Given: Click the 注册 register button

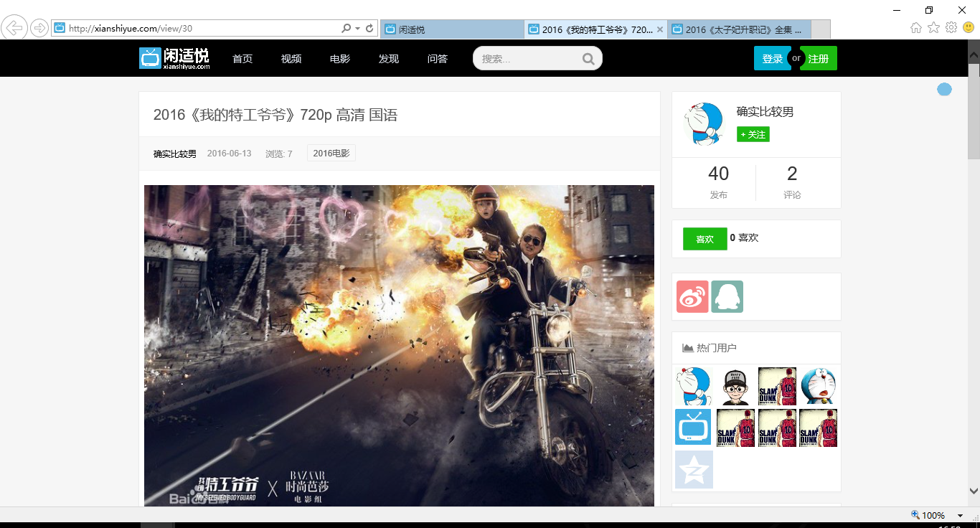Looking at the screenshot, I should 819,59.
